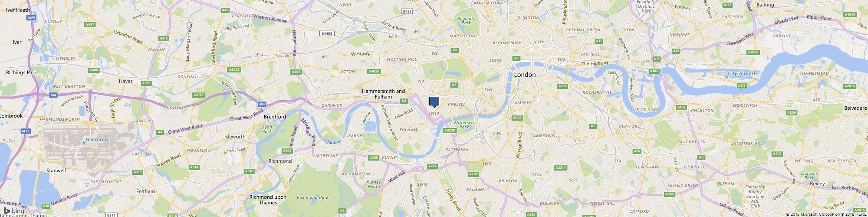Click the M4 road shield near Brentford
The height and width of the screenshot is (217, 868).
[262, 104]
